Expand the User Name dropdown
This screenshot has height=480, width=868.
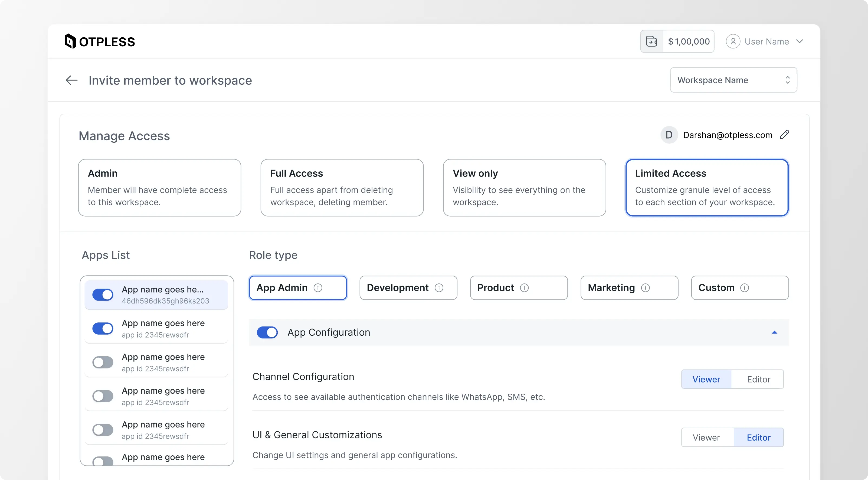800,41
